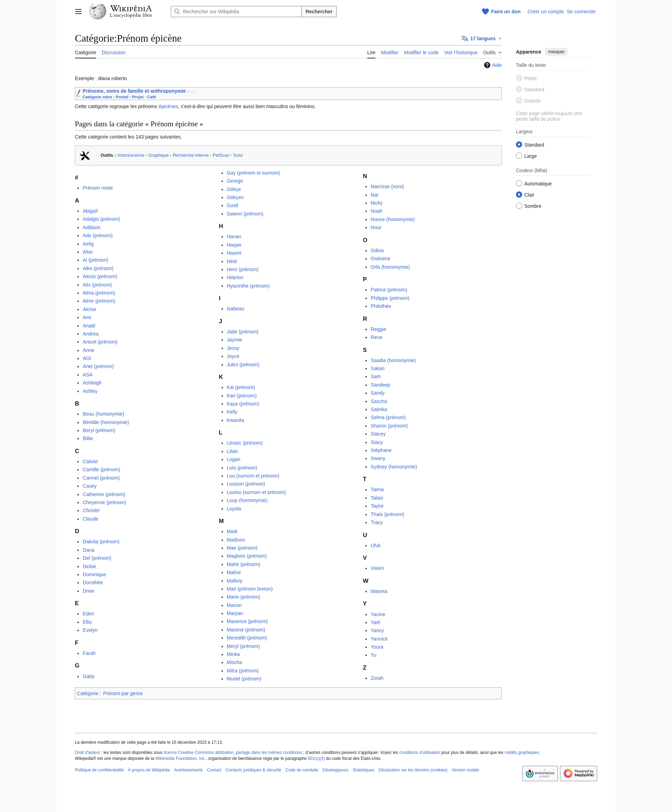Select Sombre color mode
Screen dimensions: 672x812
point(519,206)
